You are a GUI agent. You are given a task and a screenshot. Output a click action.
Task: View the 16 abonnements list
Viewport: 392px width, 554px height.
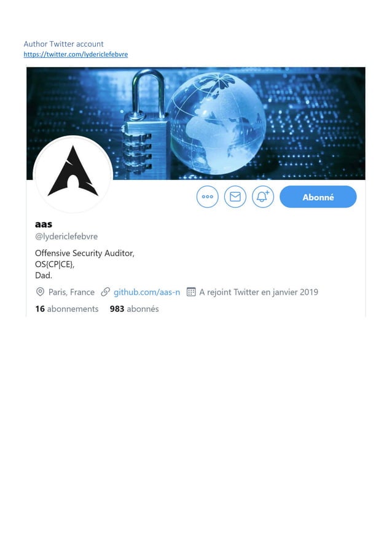(x=67, y=309)
